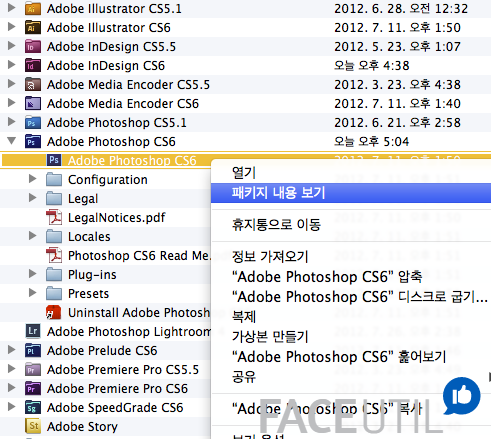Click the Locales folder icon
This screenshot has height=439, width=491.
pyautogui.click(x=54, y=237)
